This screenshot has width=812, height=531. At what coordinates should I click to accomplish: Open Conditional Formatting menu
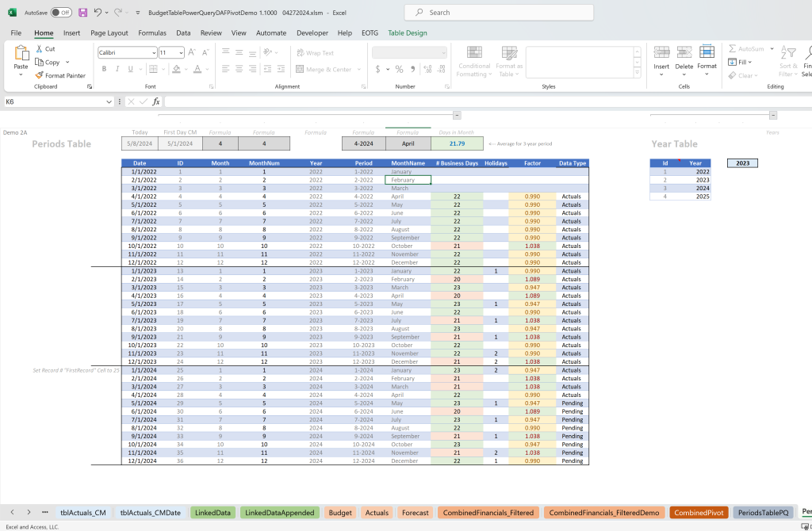pos(474,62)
